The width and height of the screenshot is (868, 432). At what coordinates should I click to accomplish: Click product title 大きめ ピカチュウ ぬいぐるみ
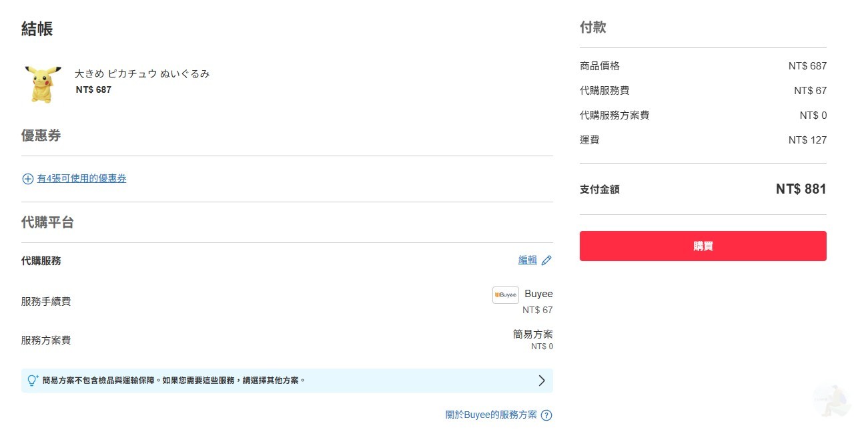point(142,74)
